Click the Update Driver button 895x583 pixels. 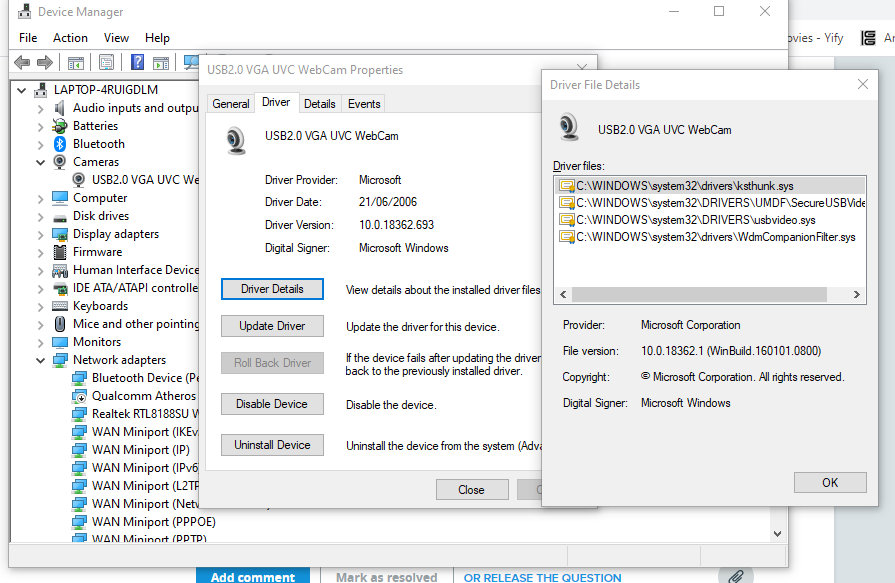pyautogui.click(x=272, y=325)
